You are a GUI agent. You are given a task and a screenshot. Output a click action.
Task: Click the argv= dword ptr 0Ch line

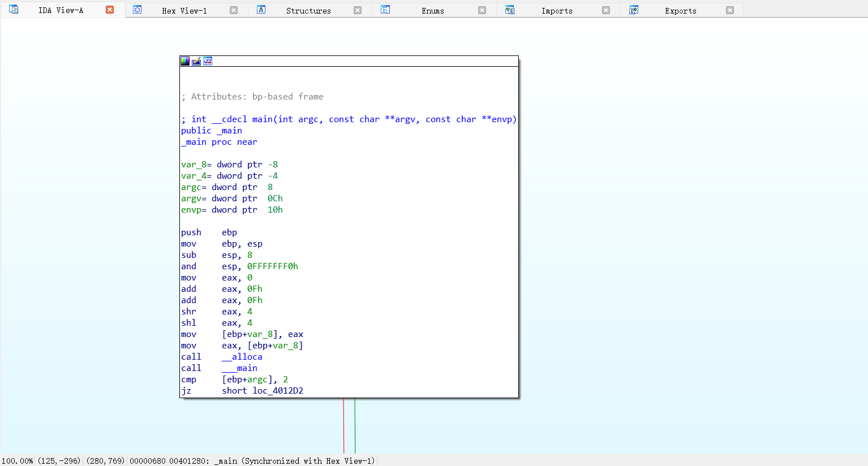pyautogui.click(x=232, y=199)
